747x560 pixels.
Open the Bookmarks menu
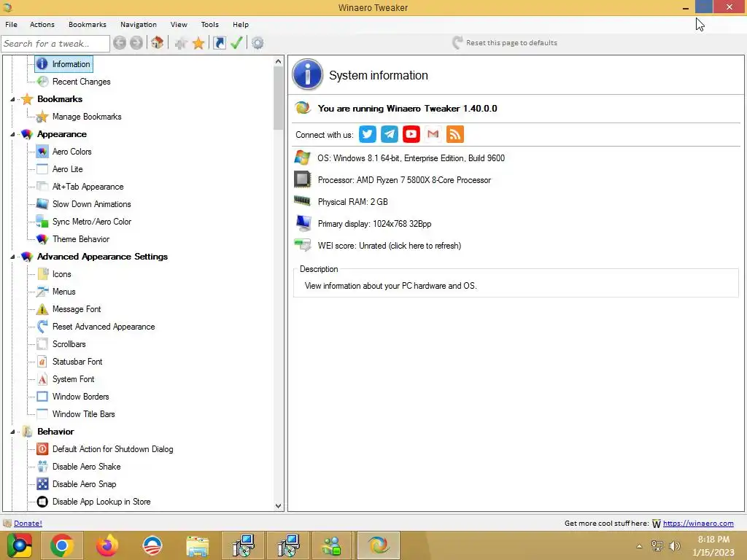tap(88, 24)
